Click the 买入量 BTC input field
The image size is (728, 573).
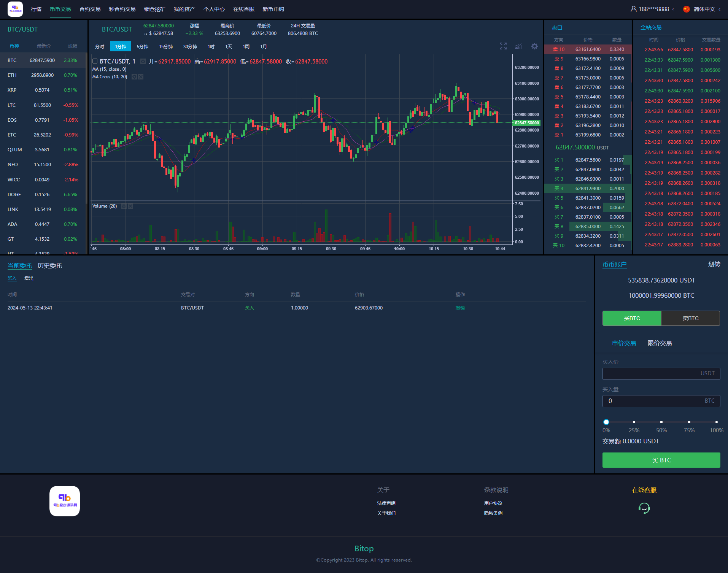pos(661,401)
